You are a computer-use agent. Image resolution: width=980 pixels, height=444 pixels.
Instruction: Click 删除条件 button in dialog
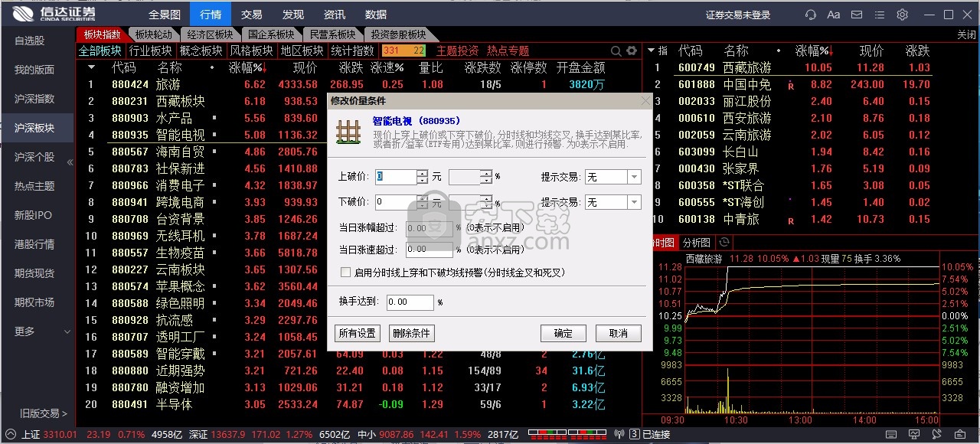click(x=412, y=333)
